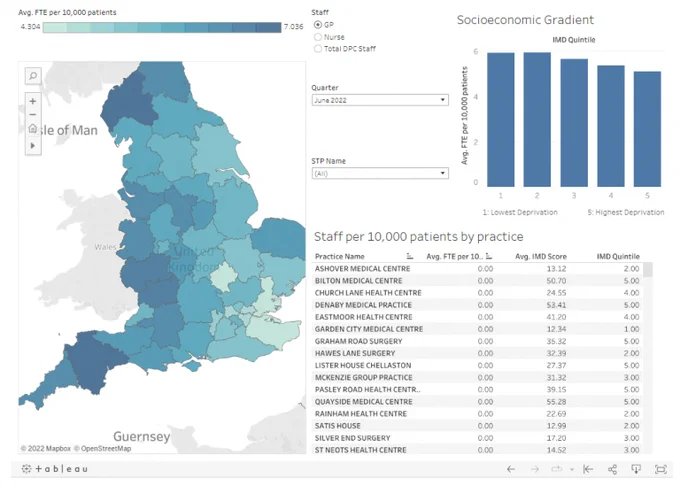The image size is (680, 486).
Task: Select DENABY MEDICAL PRACTICE row
Action: point(477,305)
